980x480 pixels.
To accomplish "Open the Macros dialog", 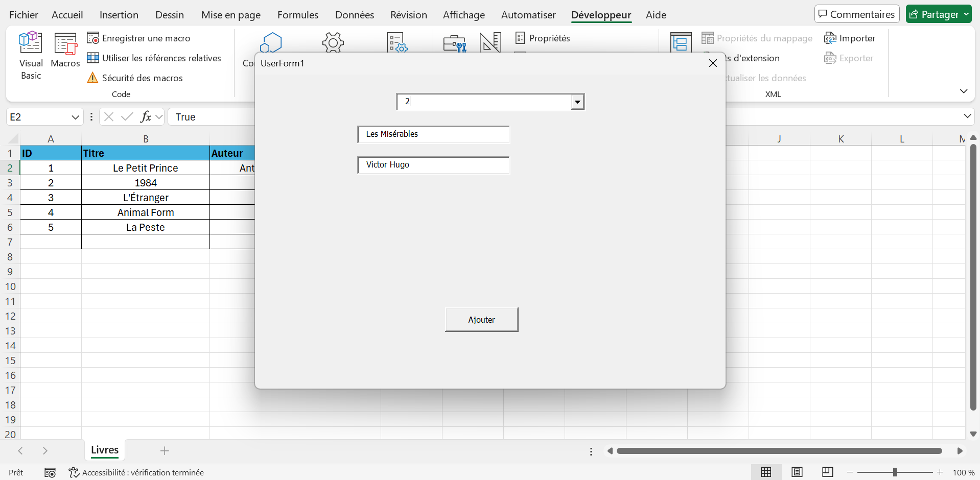I will point(65,50).
